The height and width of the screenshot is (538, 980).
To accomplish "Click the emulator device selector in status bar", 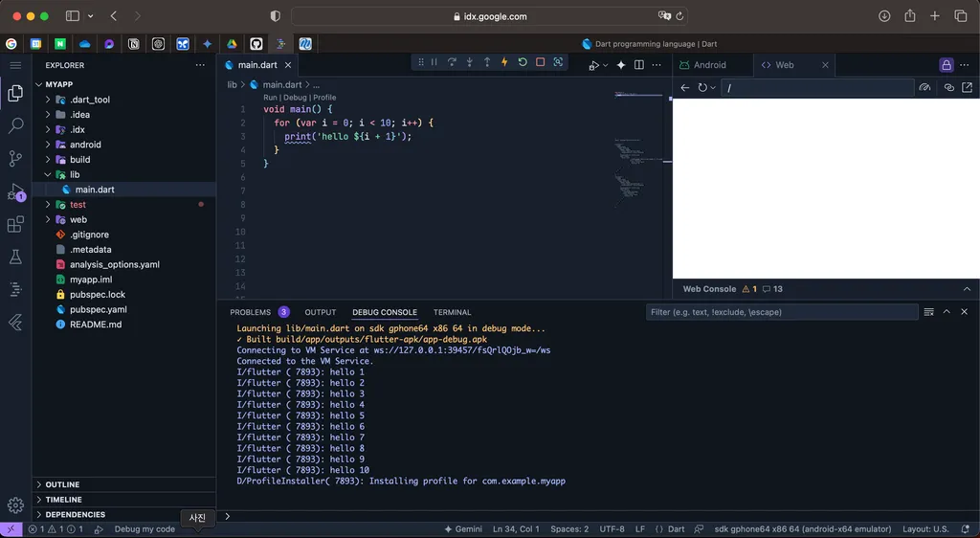I will tap(803, 529).
